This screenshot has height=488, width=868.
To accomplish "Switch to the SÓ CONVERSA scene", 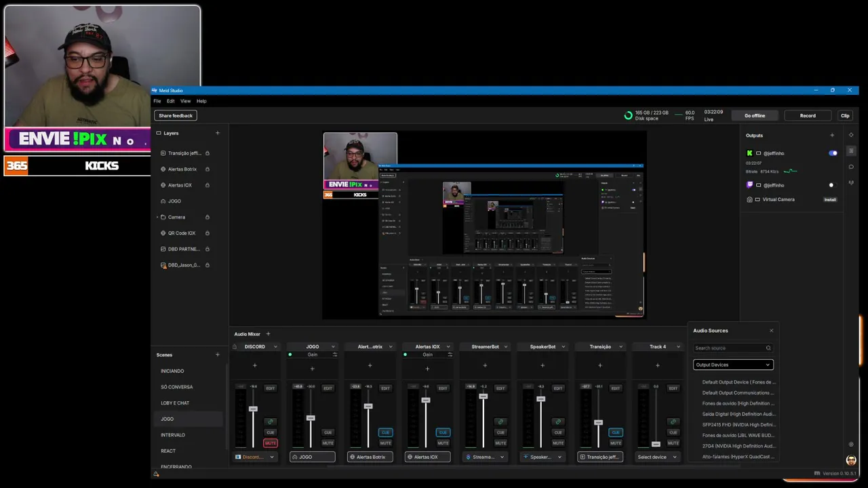I will [177, 387].
